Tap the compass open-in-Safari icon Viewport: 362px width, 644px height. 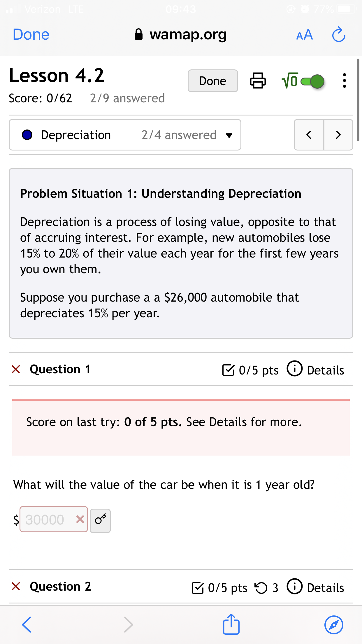[334, 625]
